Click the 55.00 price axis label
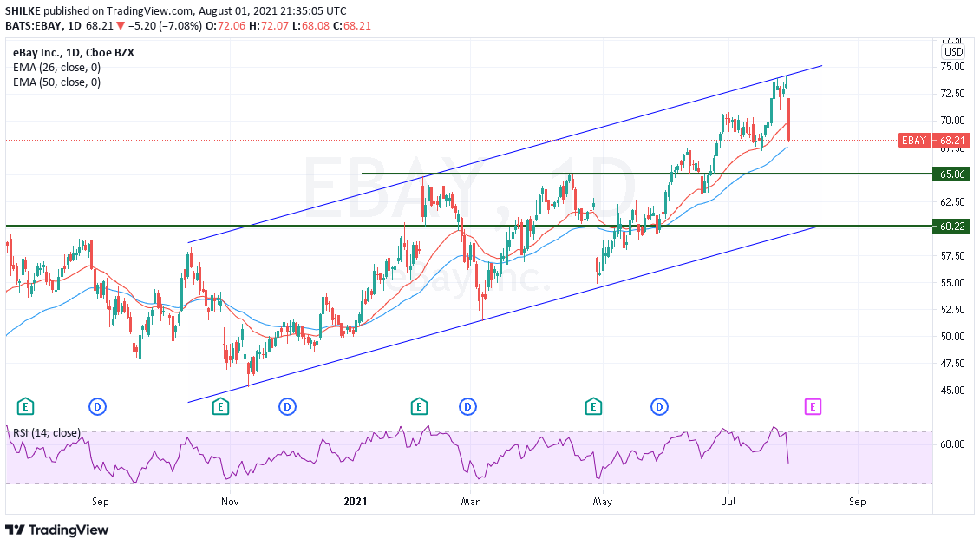This screenshot has width=980, height=546. (952, 282)
